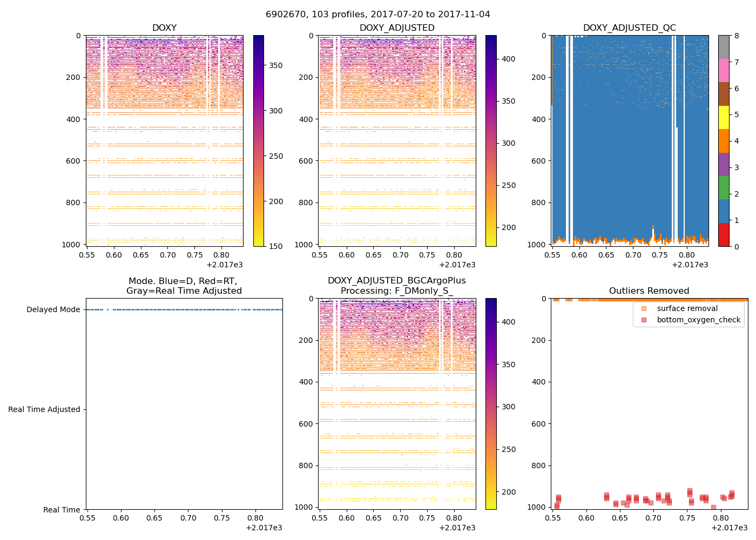The image size is (756, 540).
Task: Click the purple segment of QC colorbar
Action: click(724, 164)
